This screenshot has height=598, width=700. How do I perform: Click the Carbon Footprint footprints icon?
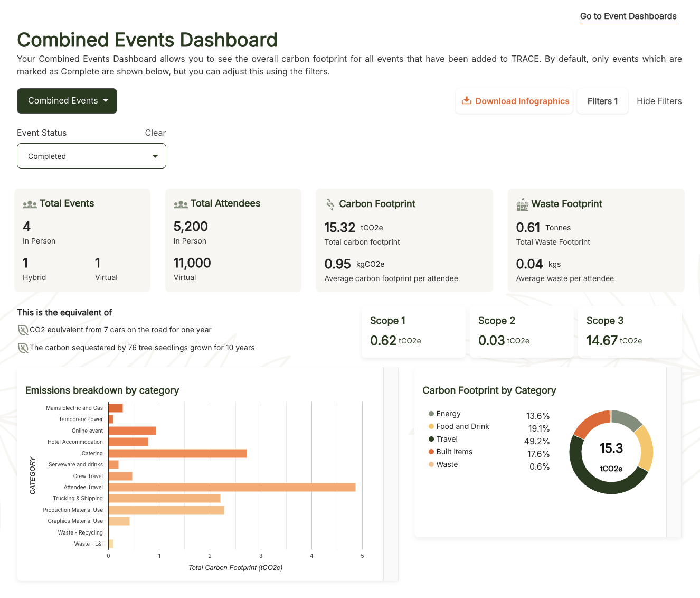[330, 204]
